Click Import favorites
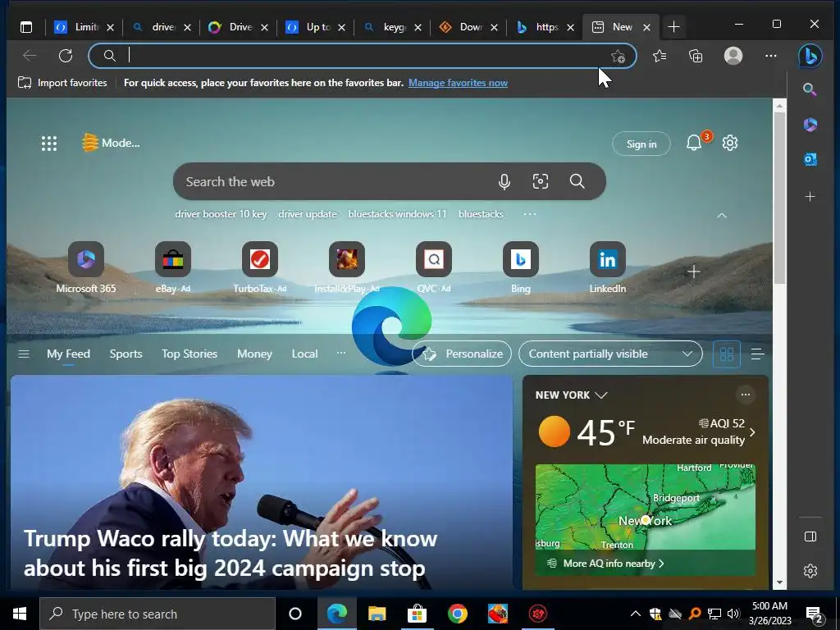Screen dimensions: 840x630 pos(62,83)
